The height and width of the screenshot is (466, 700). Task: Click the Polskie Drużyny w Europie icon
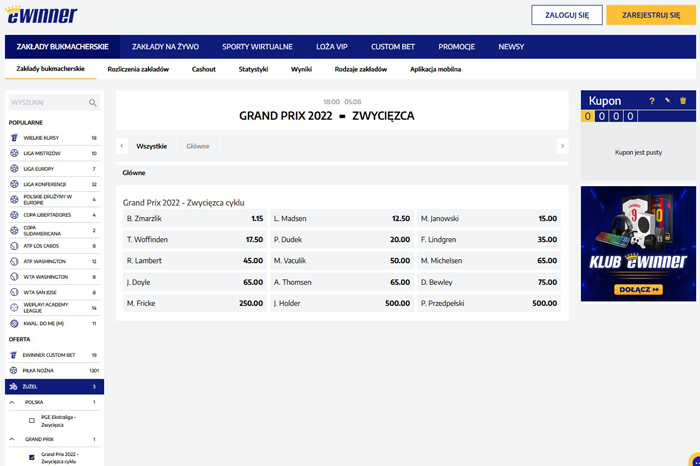pos(14,200)
